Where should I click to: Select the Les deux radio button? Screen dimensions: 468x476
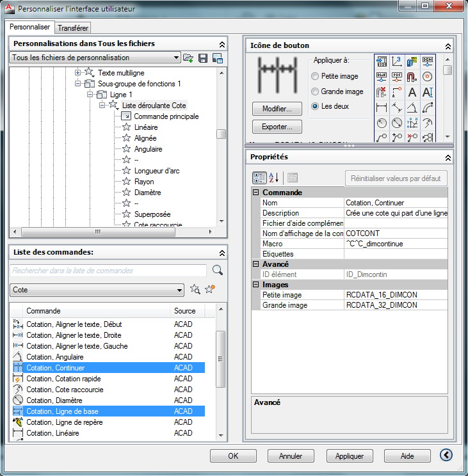click(315, 106)
